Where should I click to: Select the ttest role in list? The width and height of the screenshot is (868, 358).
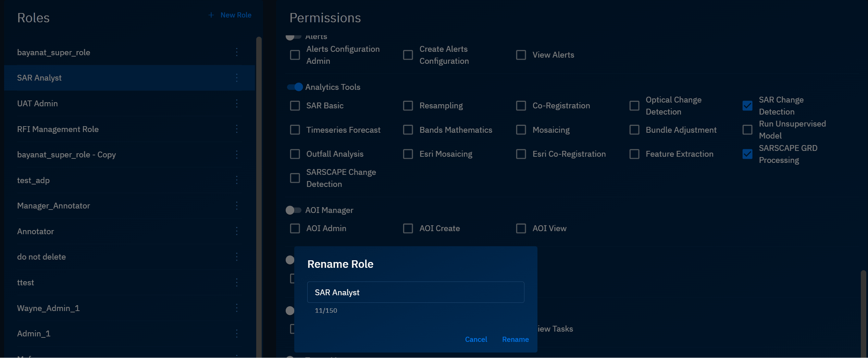(26, 283)
